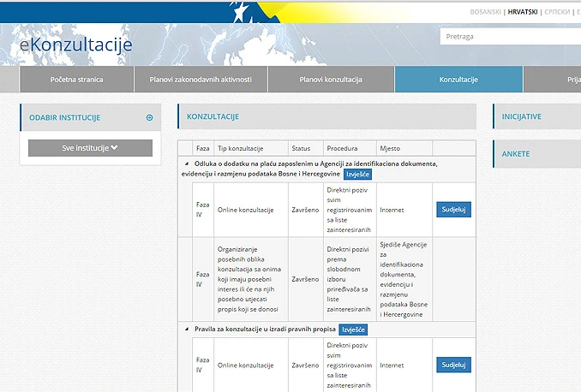581x392 pixels.
Task: Open Planovi konzultacija tab
Action: [x=331, y=80]
